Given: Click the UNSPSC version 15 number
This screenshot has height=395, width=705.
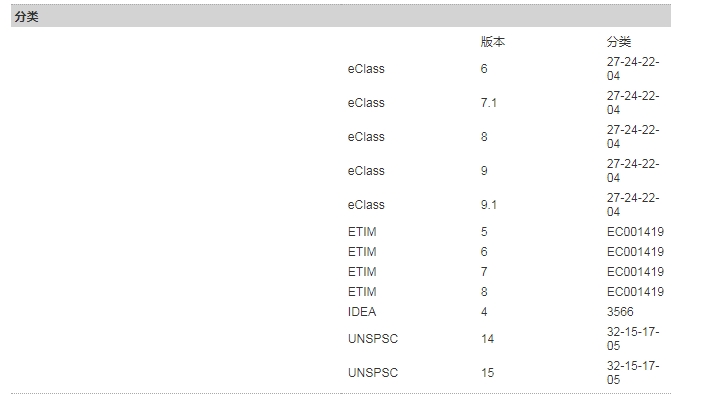Looking at the screenshot, I should pyautogui.click(x=487, y=373).
